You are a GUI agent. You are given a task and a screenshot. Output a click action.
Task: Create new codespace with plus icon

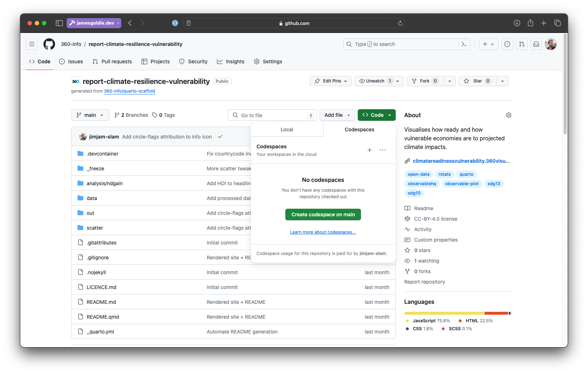[x=369, y=150]
